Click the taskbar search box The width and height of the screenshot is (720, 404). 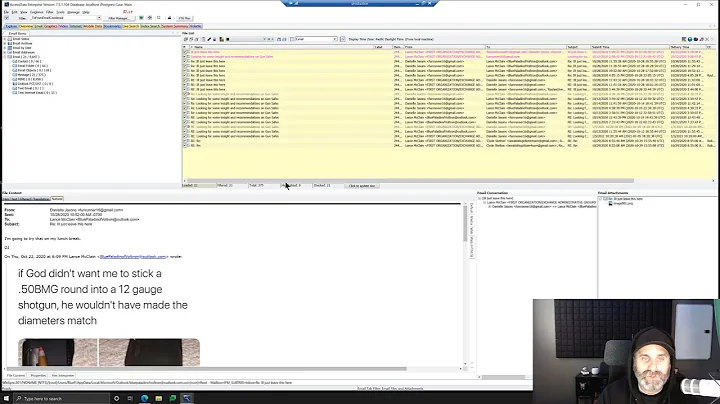[x=61, y=398]
